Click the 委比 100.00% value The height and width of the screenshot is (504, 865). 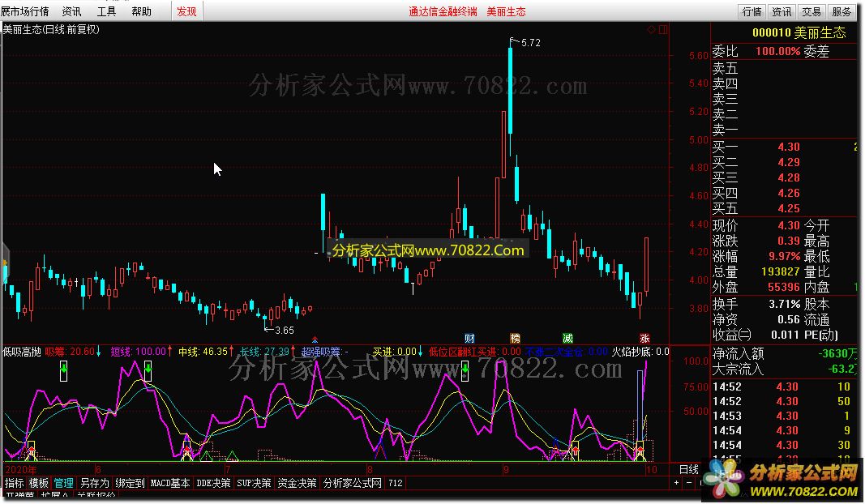coord(777,51)
